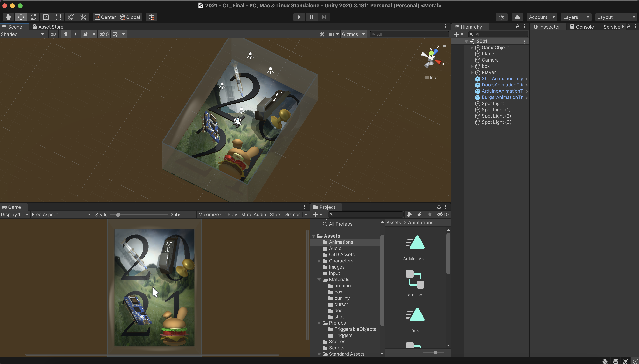Select the Scale tool
The height and width of the screenshot is (364, 639).
(46, 17)
